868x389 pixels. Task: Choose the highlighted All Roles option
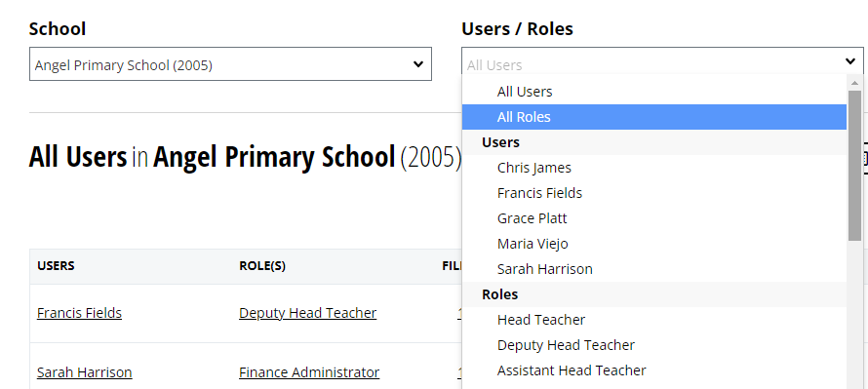coord(654,117)
